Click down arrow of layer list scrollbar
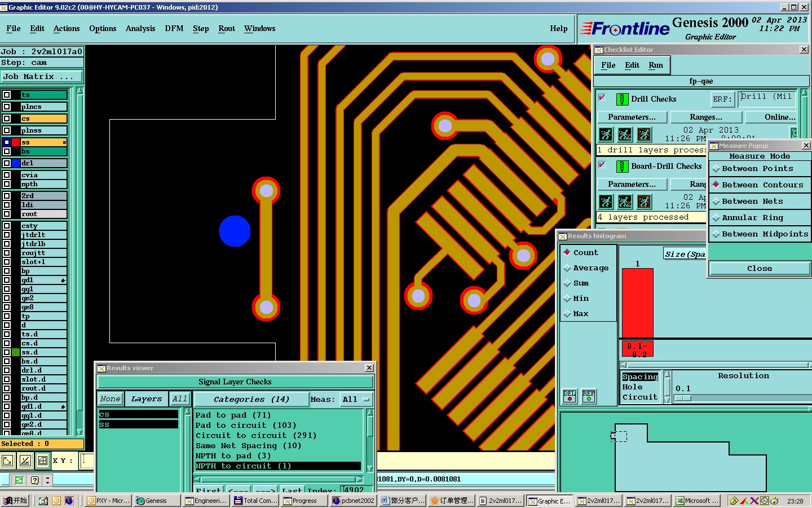812x508 pixels. pyautogui.click(x=80, y=432)
